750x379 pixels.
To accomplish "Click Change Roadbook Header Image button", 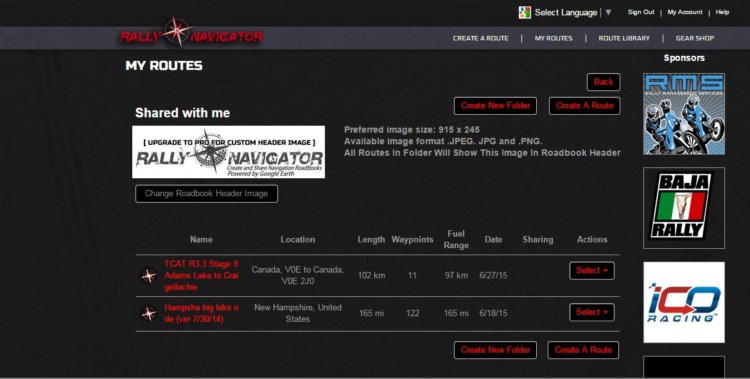I will point(206,194).
